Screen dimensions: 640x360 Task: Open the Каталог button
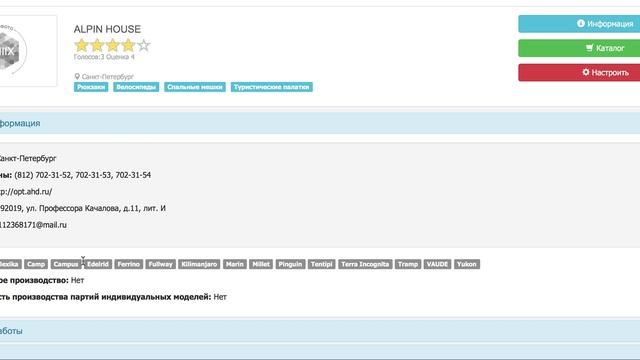(x=579, y=48)
